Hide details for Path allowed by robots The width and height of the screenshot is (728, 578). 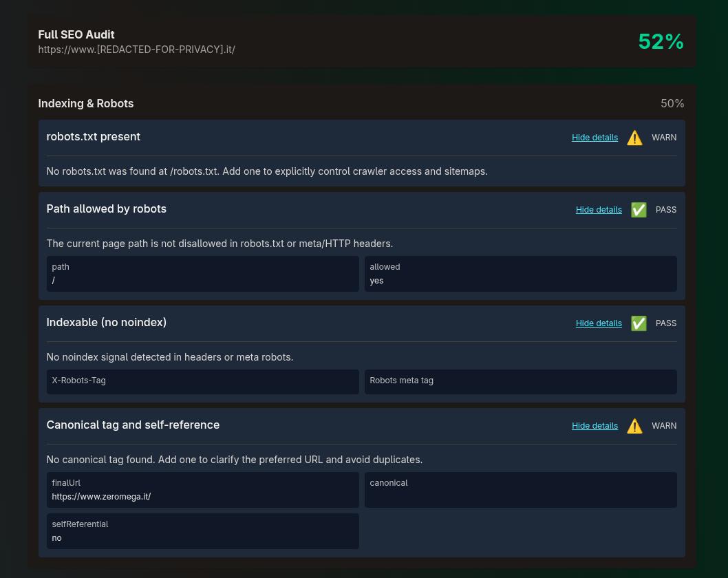point(599,210)
